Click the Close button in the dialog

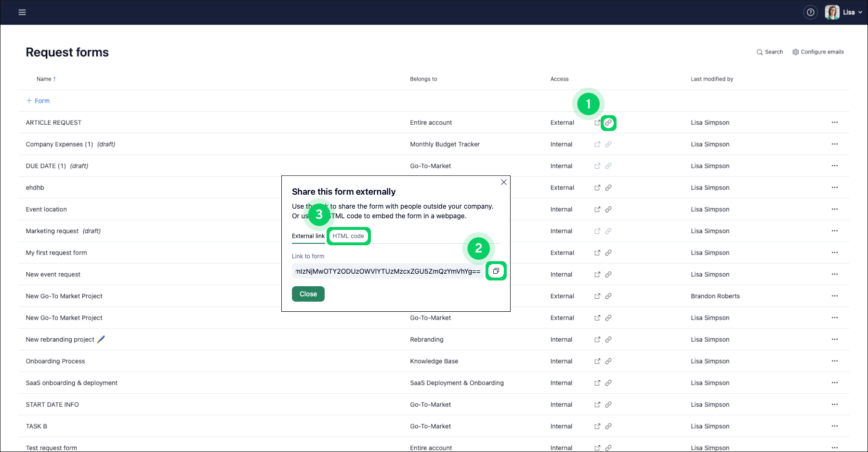point(308,294)
